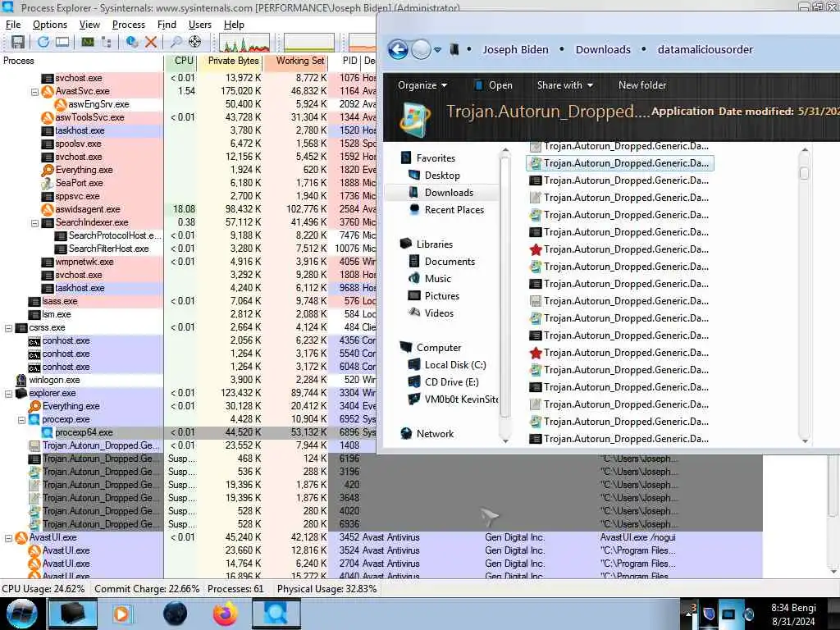Viewport: 840px width, 630px height.
Task: Click the Find Handle or DLL binoculars icon
Action: 176,42
